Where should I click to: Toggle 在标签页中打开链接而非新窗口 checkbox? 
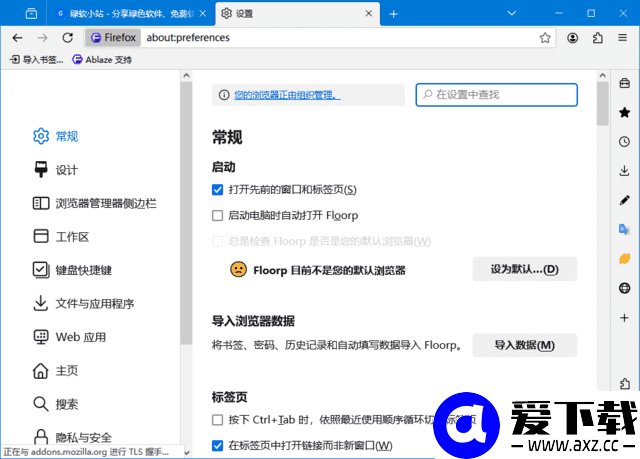(x=218, y=446)
